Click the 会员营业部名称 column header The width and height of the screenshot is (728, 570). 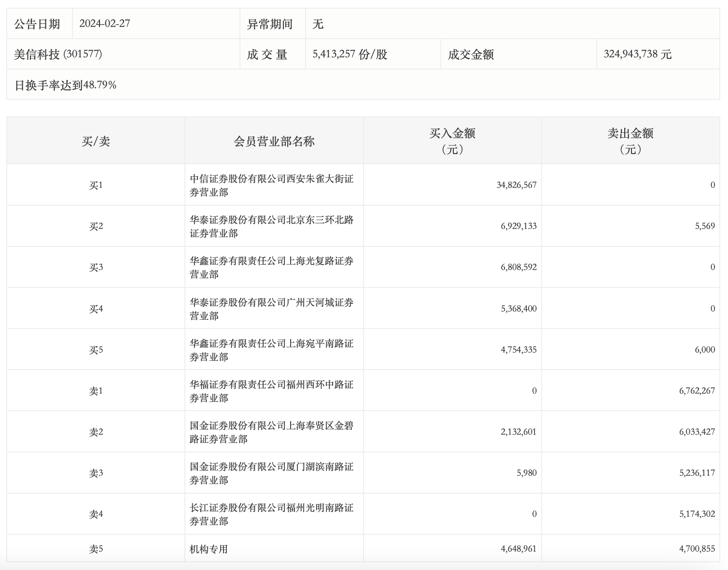tap(274, 141)
